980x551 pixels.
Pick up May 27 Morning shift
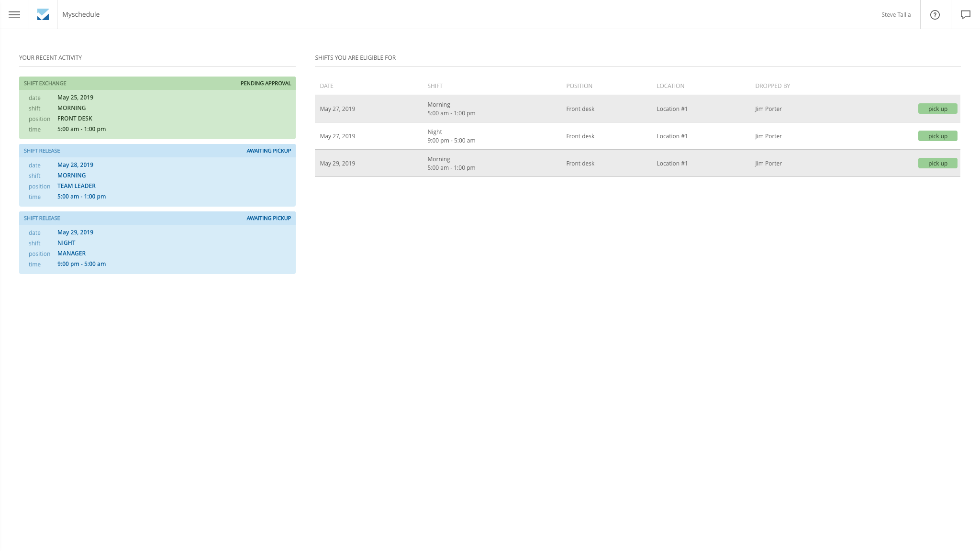click(x=937, y=109)
